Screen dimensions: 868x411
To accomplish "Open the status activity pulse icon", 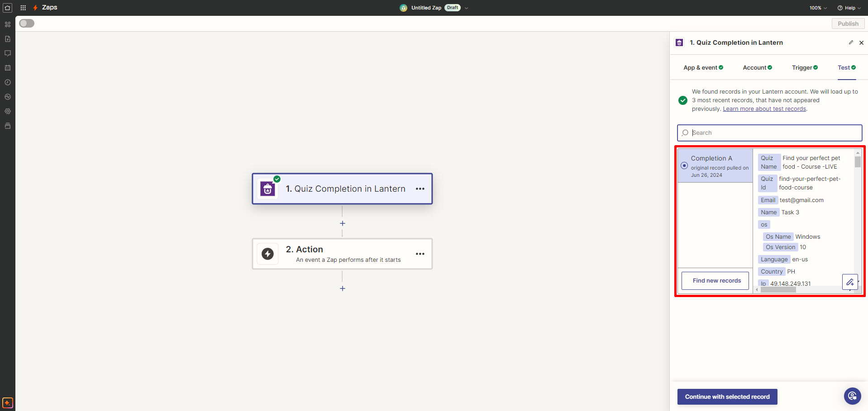I will [8, 97].
